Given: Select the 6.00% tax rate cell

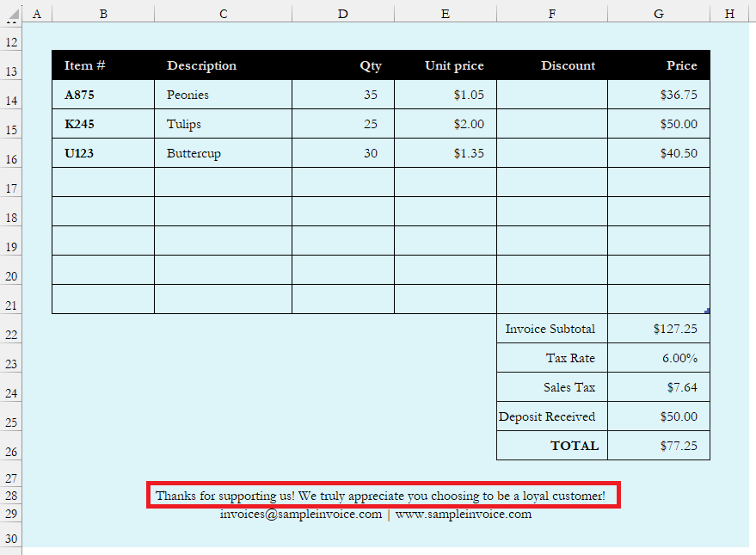Looking at the screenshot, I should (659, 358).
